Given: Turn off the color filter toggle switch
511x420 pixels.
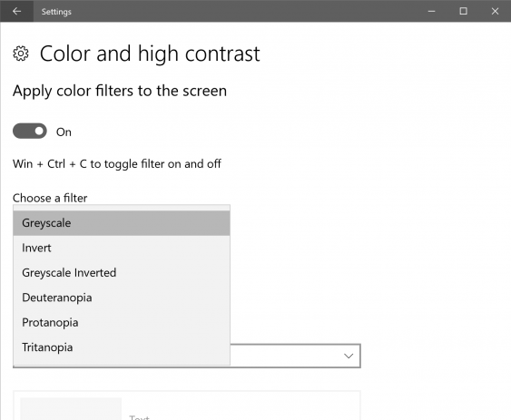Looking at the screenshot, I should point(30,131).
